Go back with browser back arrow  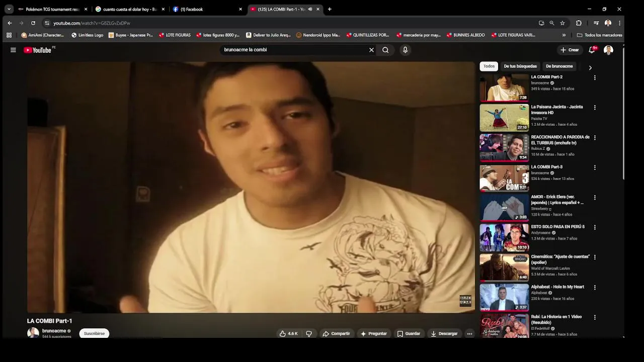coord(10,23)
